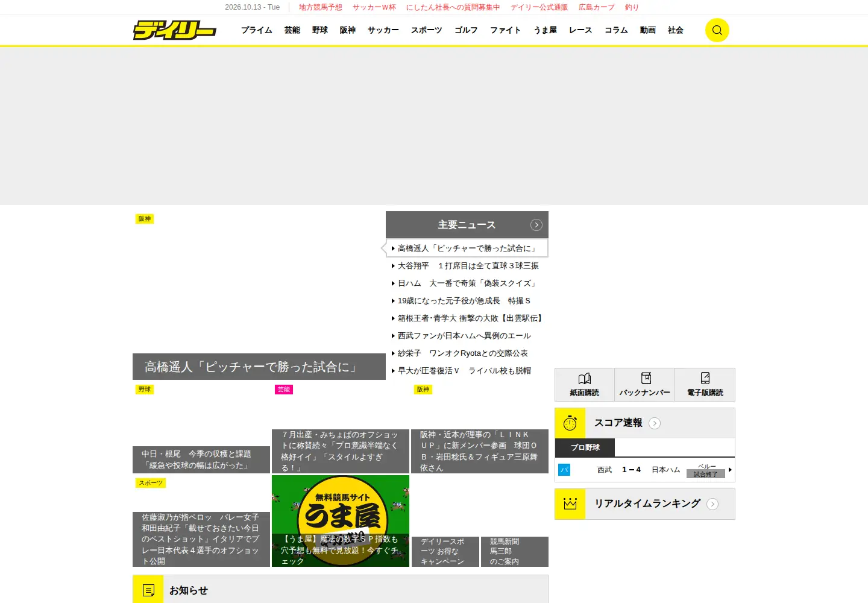The image size is (868, 603).
Task: Open the ７月出産・みちょぱ article card
Action: [x=341, y=428]
